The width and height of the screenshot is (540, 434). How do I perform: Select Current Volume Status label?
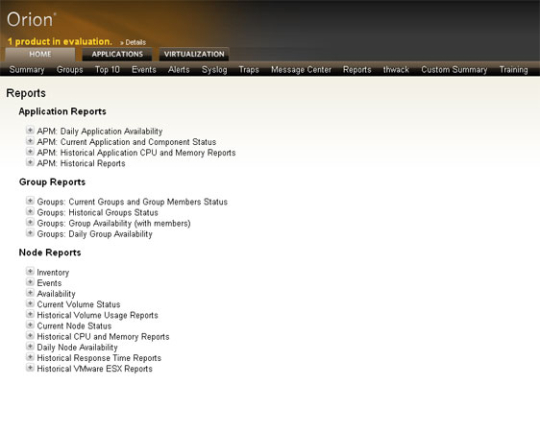pyautogui.click(x=79, y=304)
